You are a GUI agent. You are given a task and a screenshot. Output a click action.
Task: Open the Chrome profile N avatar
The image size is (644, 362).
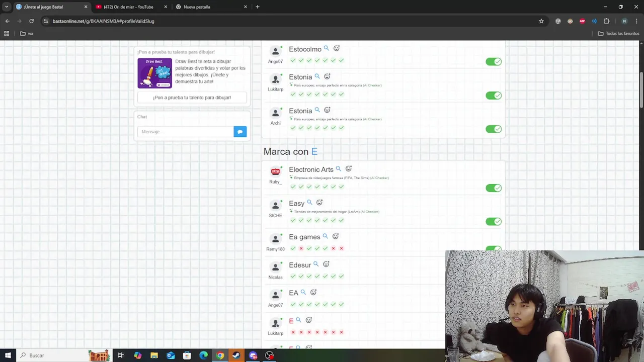(624, 21)
